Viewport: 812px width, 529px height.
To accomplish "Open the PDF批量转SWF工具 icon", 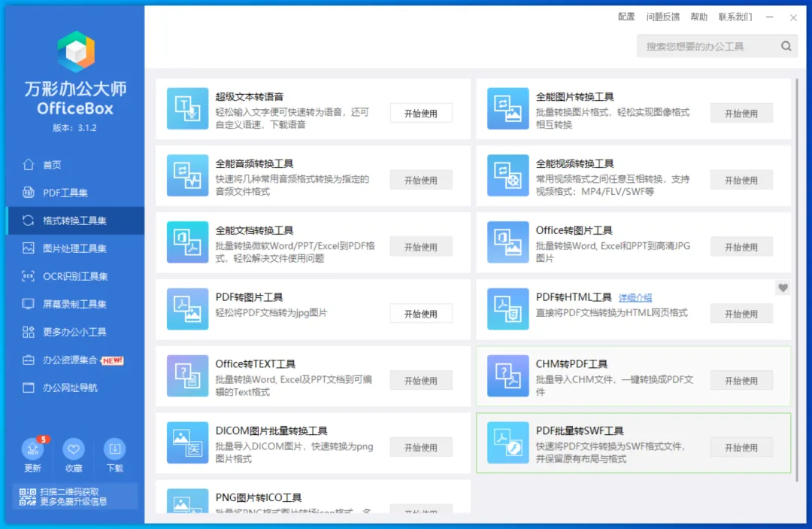I will click(x=507, y=442).
